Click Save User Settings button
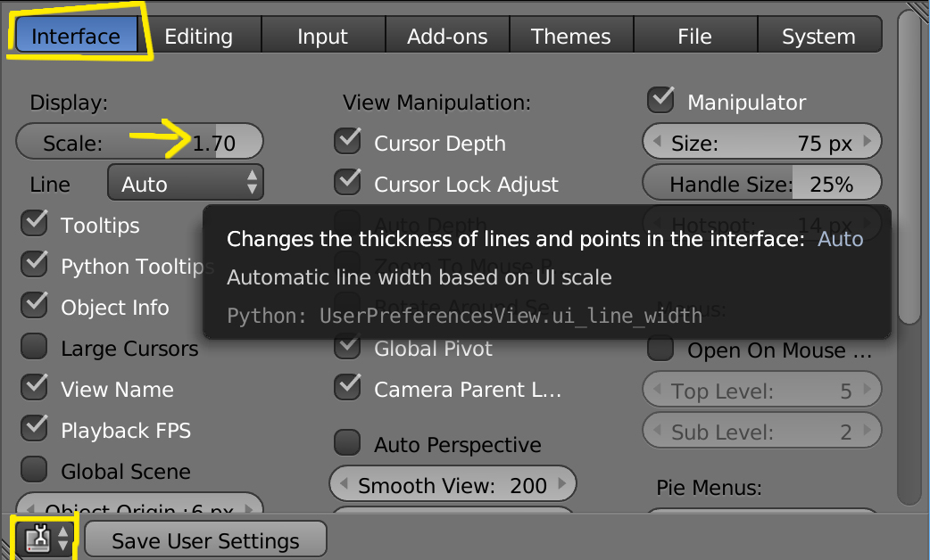This screenshot has height=560, width=930. click(205, 540)
